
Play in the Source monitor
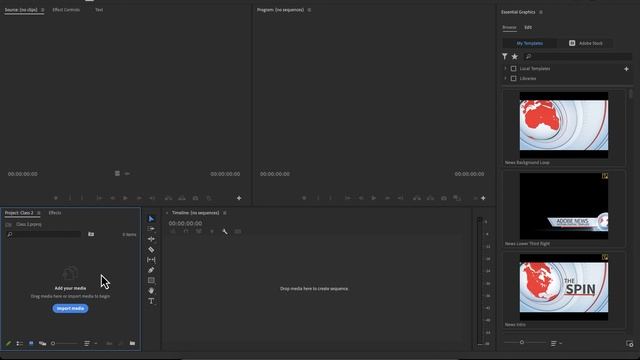[x=125, y=198]
